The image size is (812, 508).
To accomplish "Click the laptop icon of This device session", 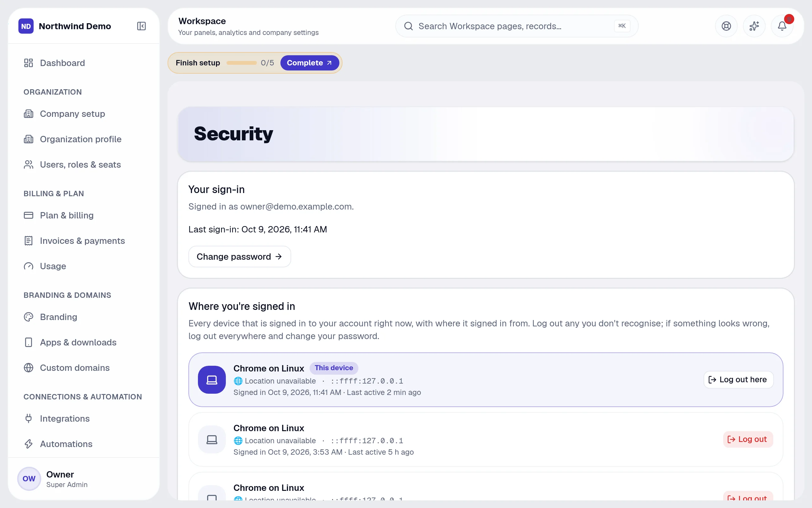I will (212, 380).
